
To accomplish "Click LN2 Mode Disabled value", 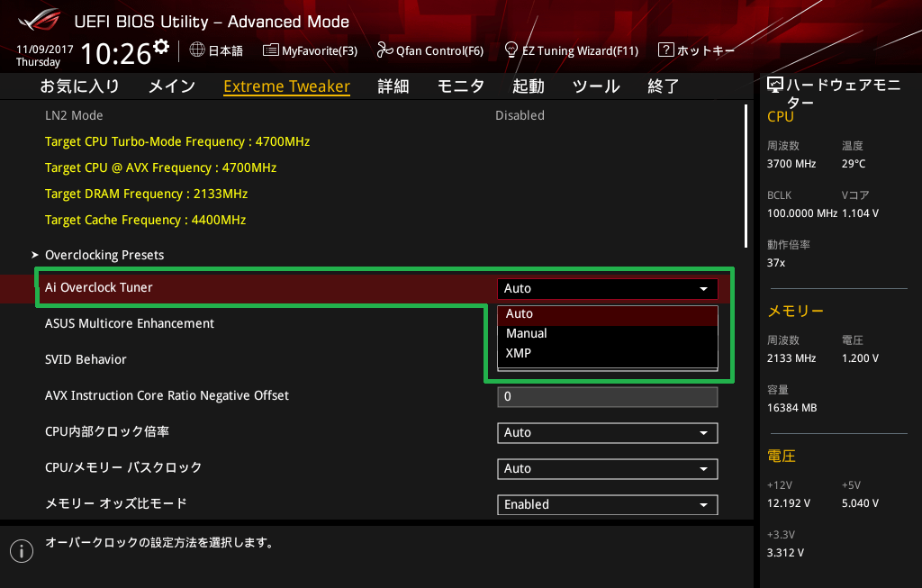I will [x=520, y=115].
